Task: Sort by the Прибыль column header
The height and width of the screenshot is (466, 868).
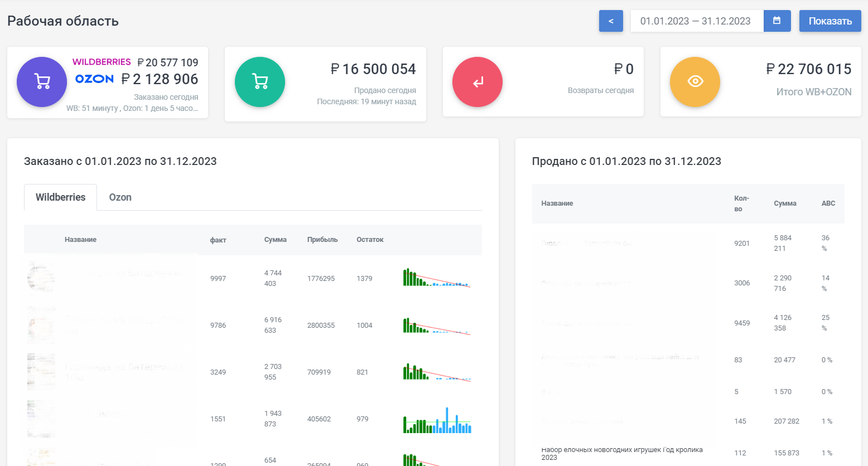Action: (x=322, y=240)
